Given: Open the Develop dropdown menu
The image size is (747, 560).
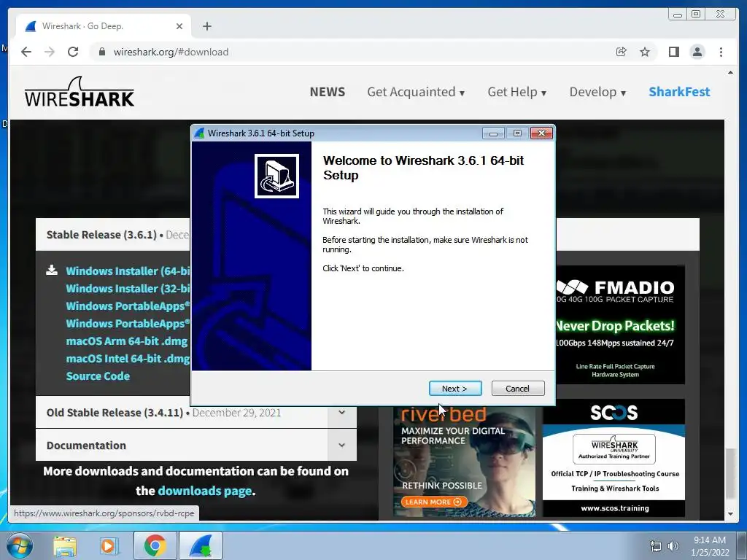Looking at the screenshot, I should (x=597, y=92).
